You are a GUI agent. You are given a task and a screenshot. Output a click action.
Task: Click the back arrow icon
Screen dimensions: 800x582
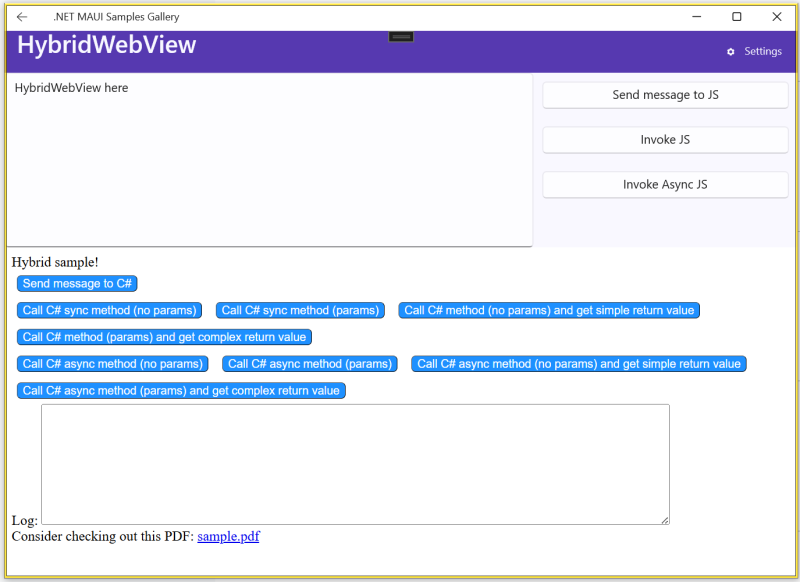coord(22,17)
